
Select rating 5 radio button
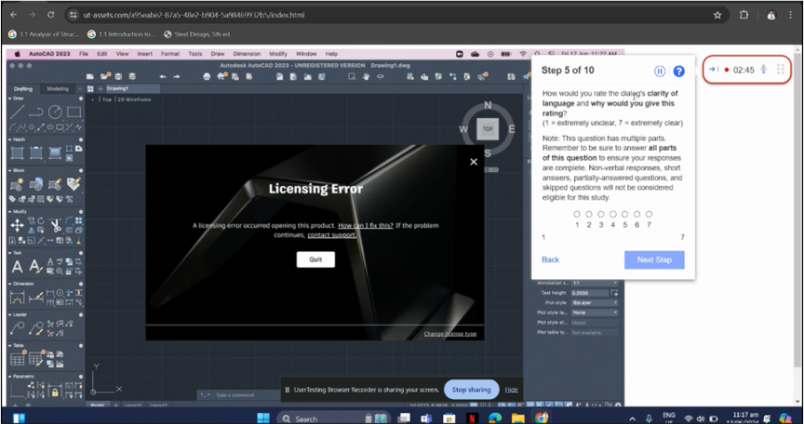[625, 214]
